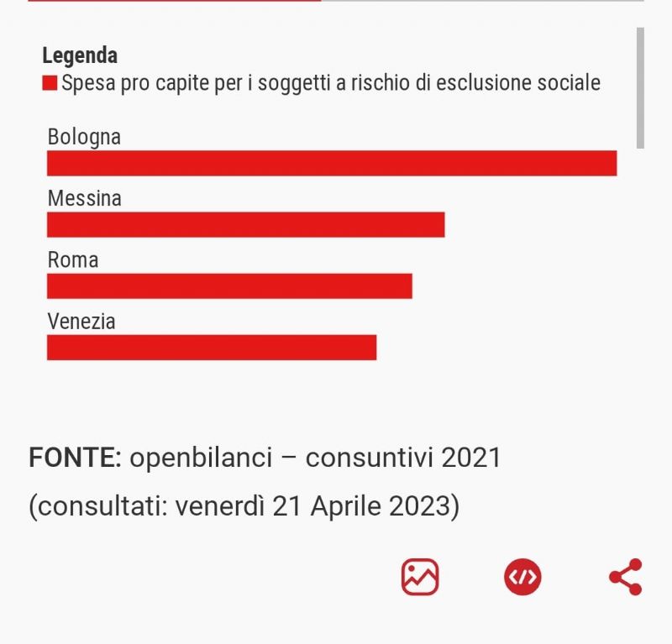
Task: Download the chart as an image
Action: [x=419, y=577]
